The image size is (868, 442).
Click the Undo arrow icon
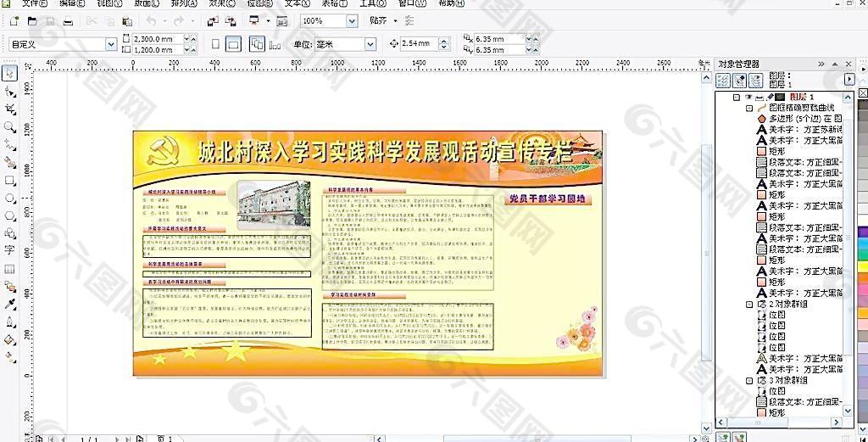click(151, 20)
